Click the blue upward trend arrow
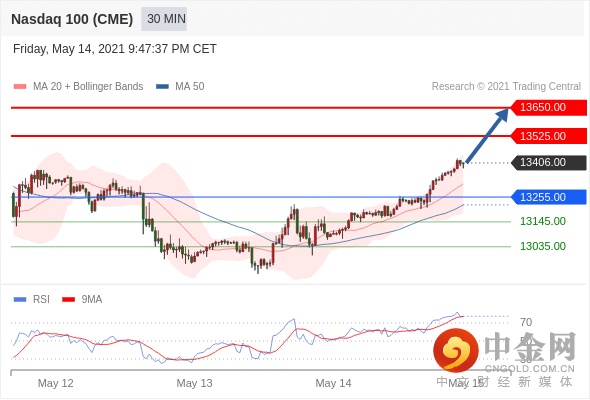Viewport: 590px width, 400px height. (x=487, y=136)
